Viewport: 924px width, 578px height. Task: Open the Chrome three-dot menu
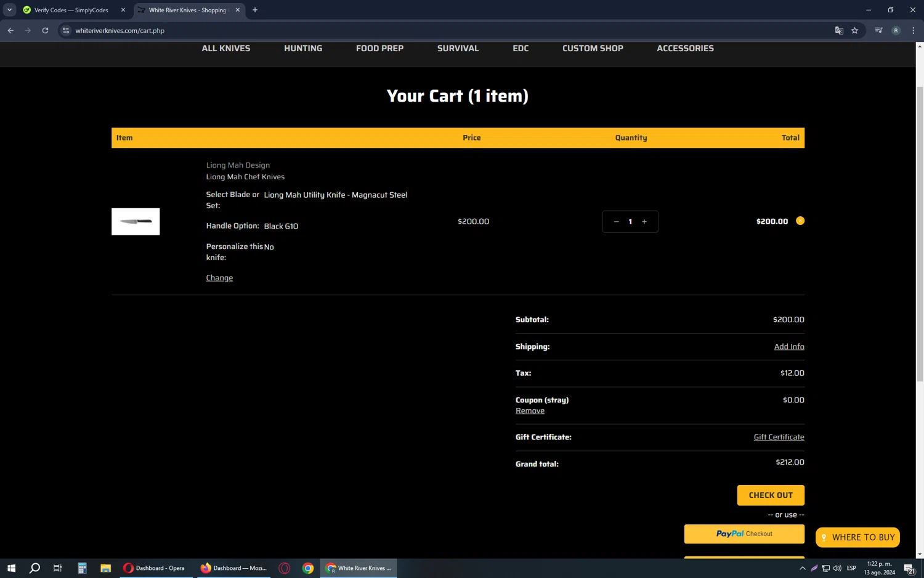(913, 30)
